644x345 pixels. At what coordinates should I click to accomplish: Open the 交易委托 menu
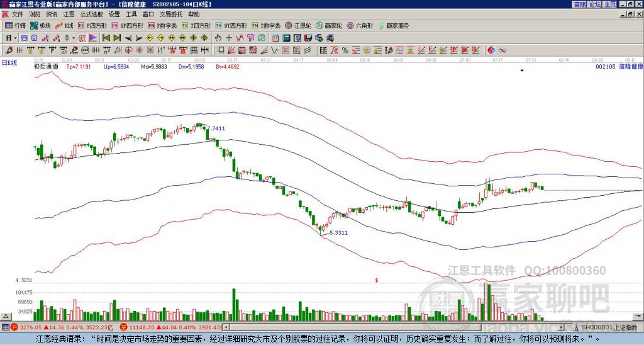tap(171, 14)
